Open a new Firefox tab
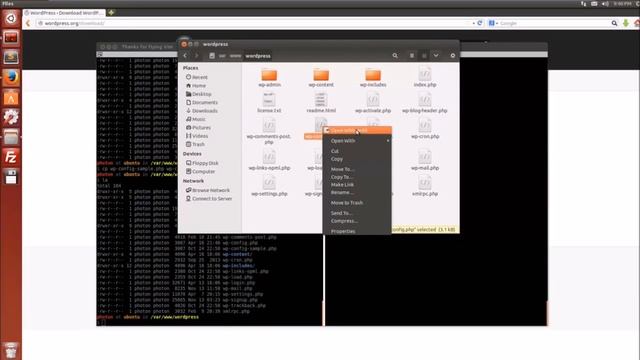This screenshot has height=360, width=640. pyautogui.click(x=111, y=13)
